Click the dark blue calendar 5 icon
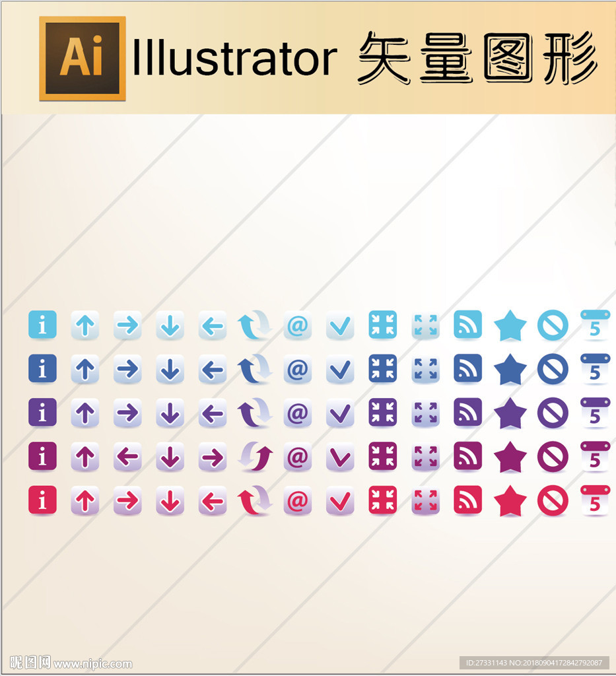The height and width of the screenshot is (676, 616). (596, 368)
